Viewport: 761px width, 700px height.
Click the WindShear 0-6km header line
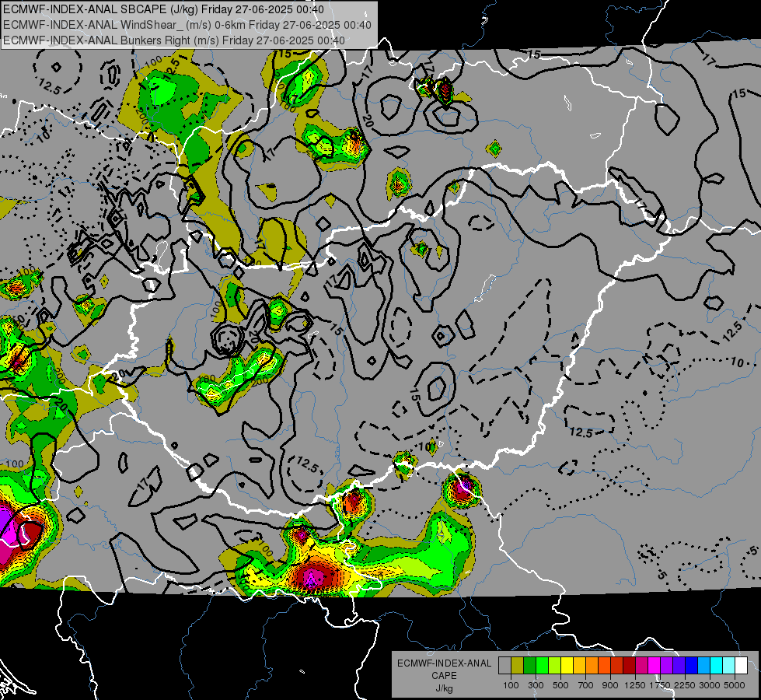point(187,25)
